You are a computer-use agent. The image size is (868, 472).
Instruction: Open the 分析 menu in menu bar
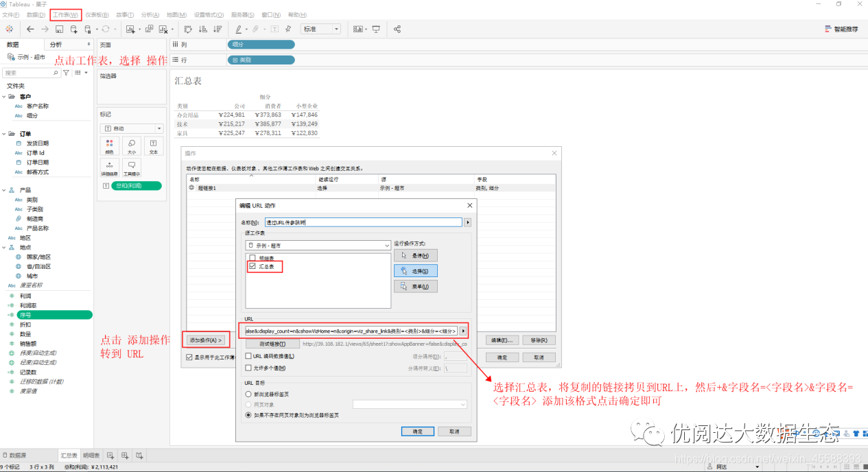(150, 14)
